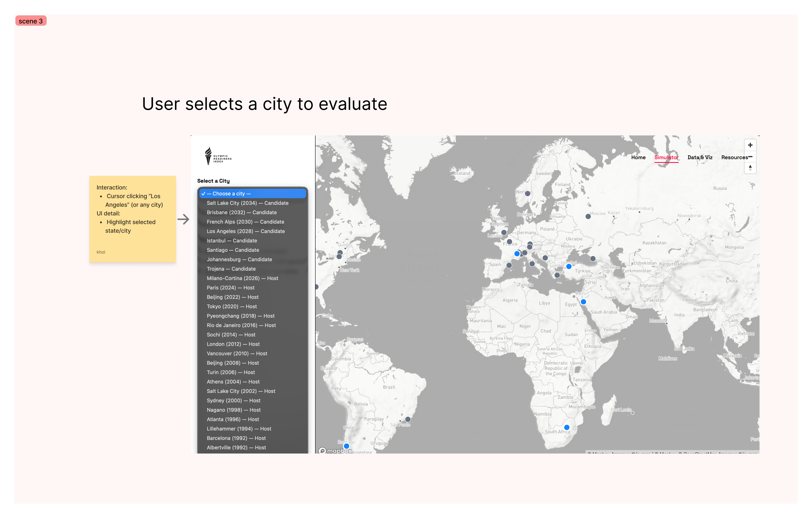Select Barcelona (1992) — Host
Image resolution: width=812 pixels, height=518 pixels.
coord(253,439)
